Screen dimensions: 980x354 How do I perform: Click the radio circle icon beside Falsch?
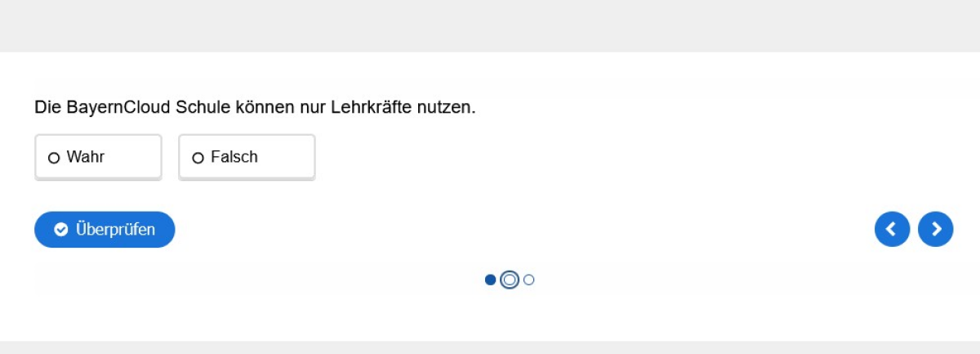click(198, 158)
